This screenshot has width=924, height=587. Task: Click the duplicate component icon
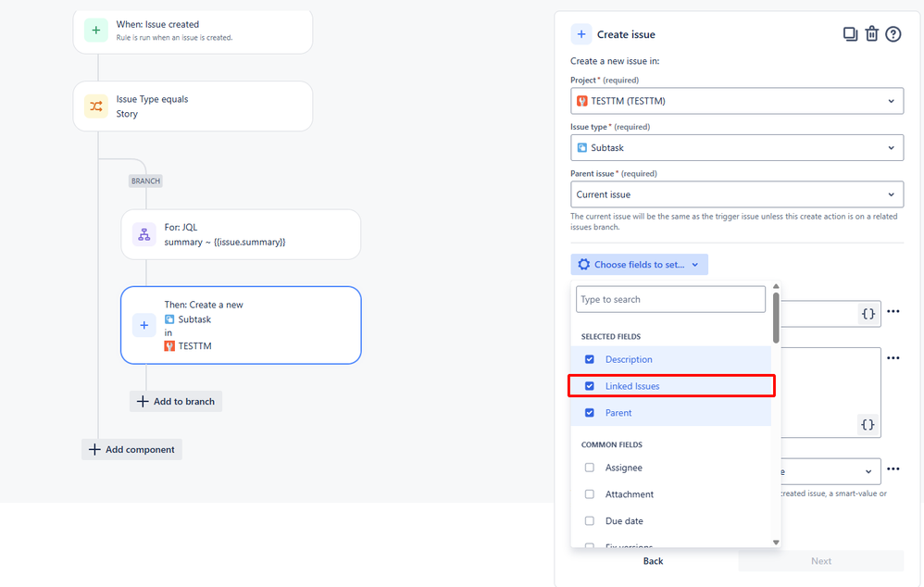(850, 34)
